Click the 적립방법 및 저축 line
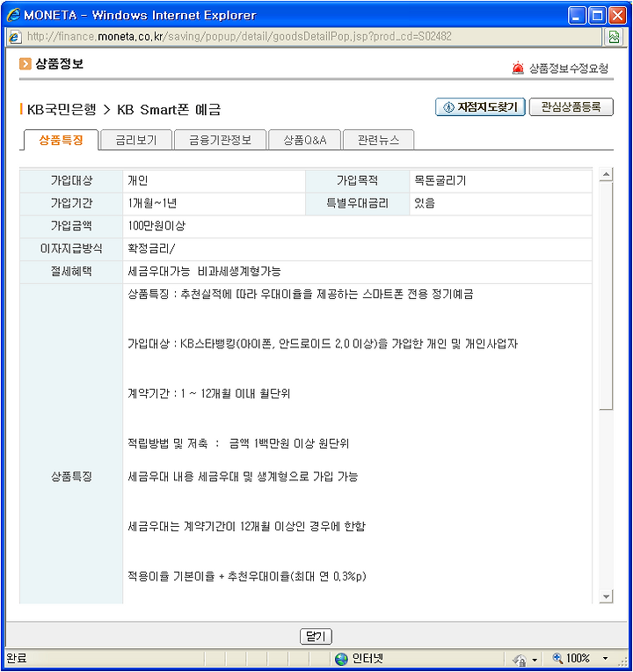 click(x=238, y=443)
